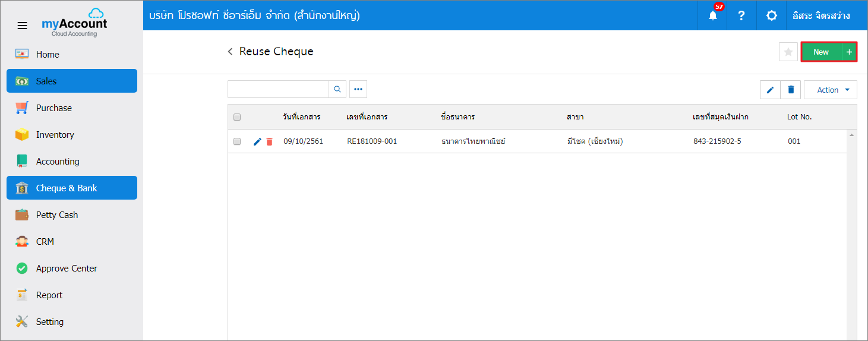
Task: Select date cell 09/10/2561
Action: [303, 141]
